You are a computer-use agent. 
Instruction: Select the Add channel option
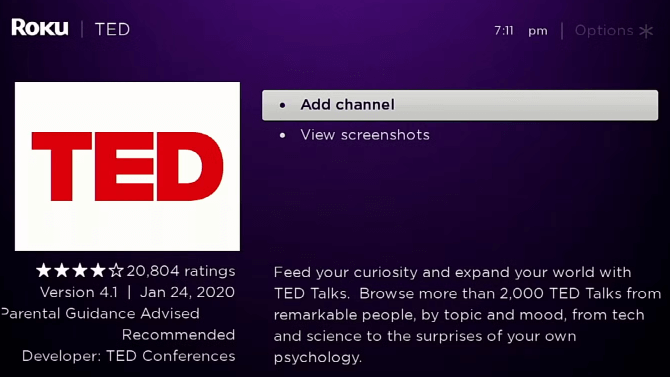(460, 105)
